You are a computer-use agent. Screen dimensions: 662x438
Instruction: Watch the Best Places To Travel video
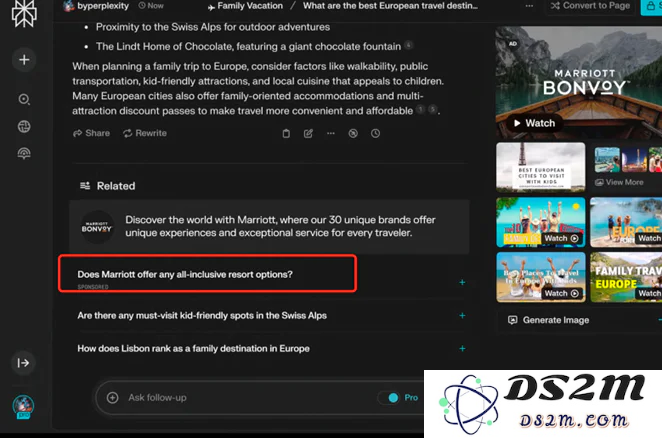tap(541, 277)
